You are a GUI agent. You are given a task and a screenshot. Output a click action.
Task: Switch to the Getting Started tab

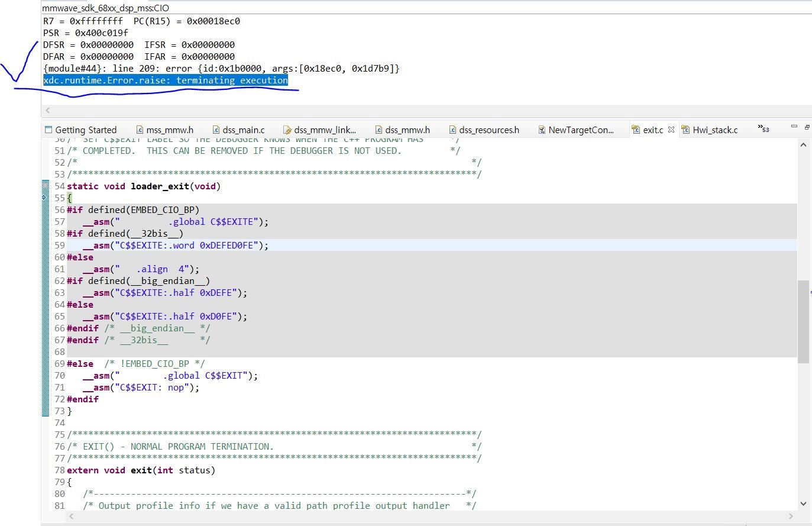(x=81, y=130)
